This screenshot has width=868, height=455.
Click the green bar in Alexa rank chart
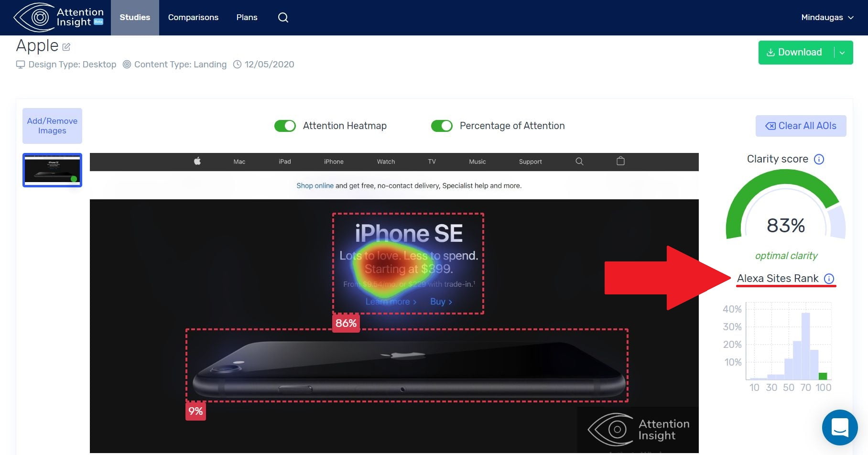pos(823,376)
